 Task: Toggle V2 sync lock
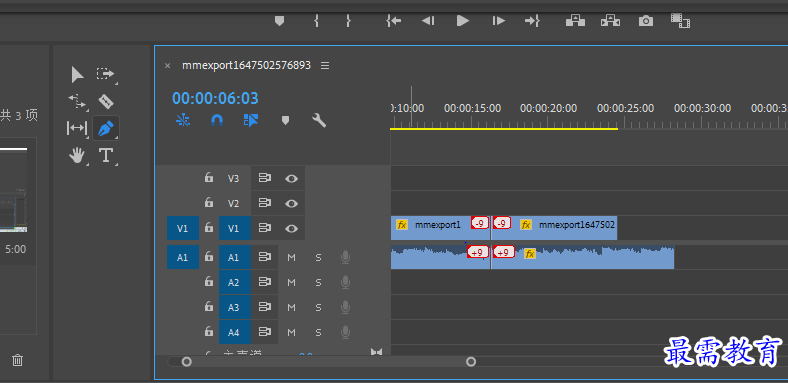click(264, 203)
